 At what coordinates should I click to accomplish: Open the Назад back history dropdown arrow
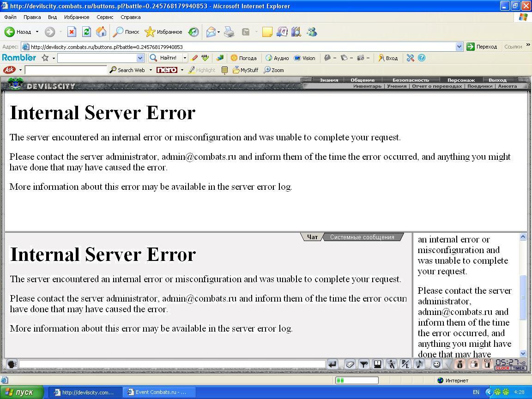pyautogui.click(x=37, y=32)
